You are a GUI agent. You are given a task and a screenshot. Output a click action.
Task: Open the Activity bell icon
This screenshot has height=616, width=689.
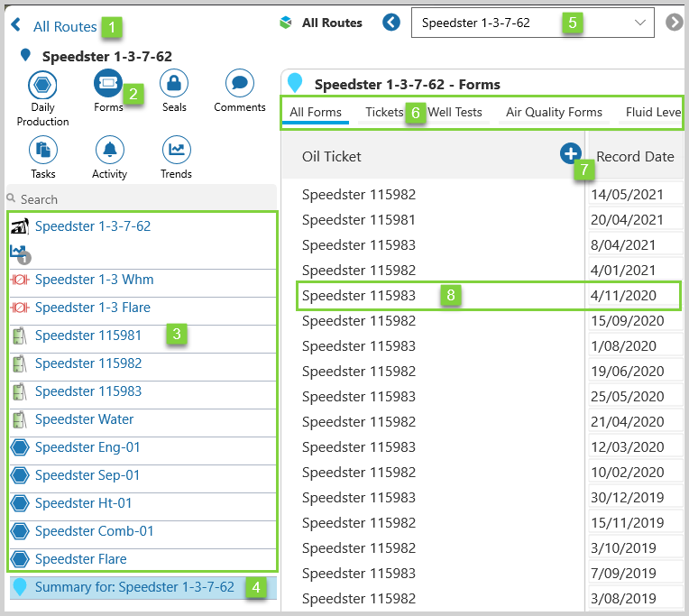click(x=109, y=151)
